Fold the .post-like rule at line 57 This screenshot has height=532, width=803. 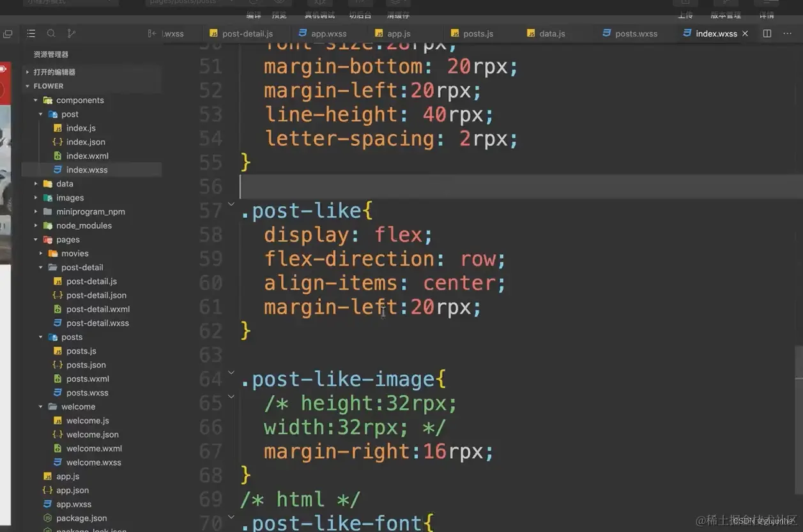pos(231,204)
